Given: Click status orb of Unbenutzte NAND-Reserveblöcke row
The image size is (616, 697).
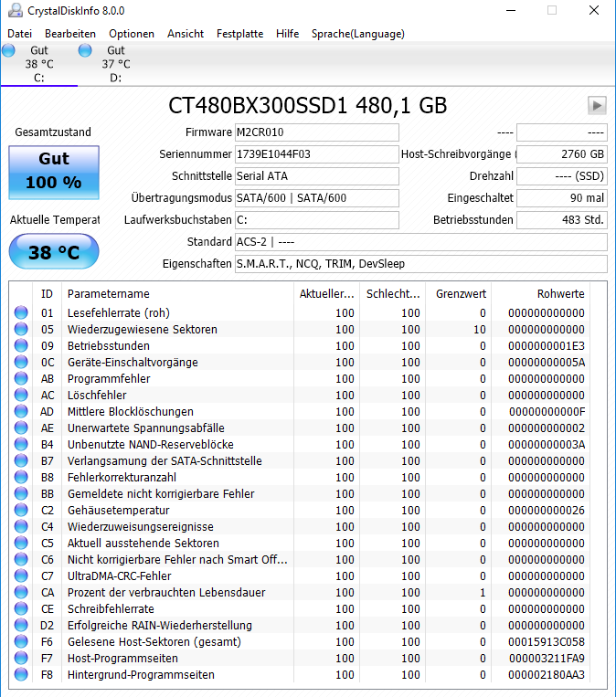Looking at the screenshot, I should 21,444.
